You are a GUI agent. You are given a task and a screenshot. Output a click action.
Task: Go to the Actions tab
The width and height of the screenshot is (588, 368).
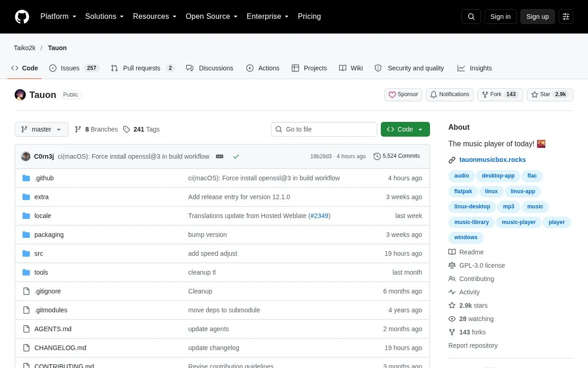[263, 68]
